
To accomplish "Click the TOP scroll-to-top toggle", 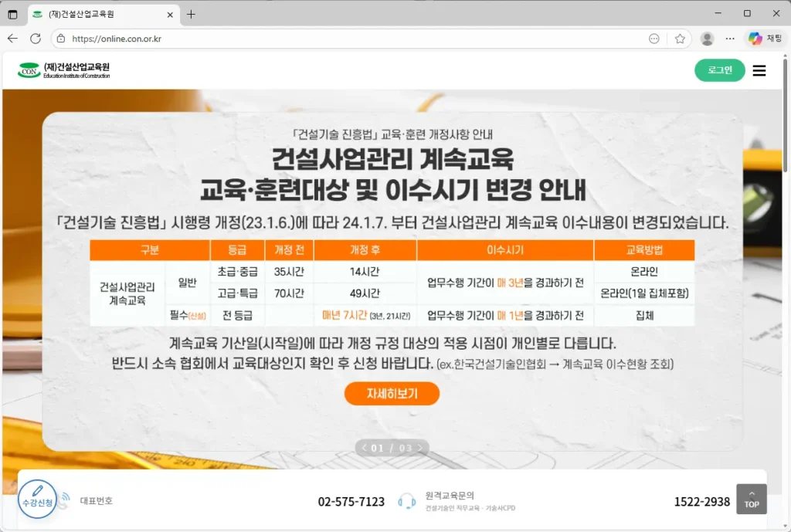I will tap(751, 499).
